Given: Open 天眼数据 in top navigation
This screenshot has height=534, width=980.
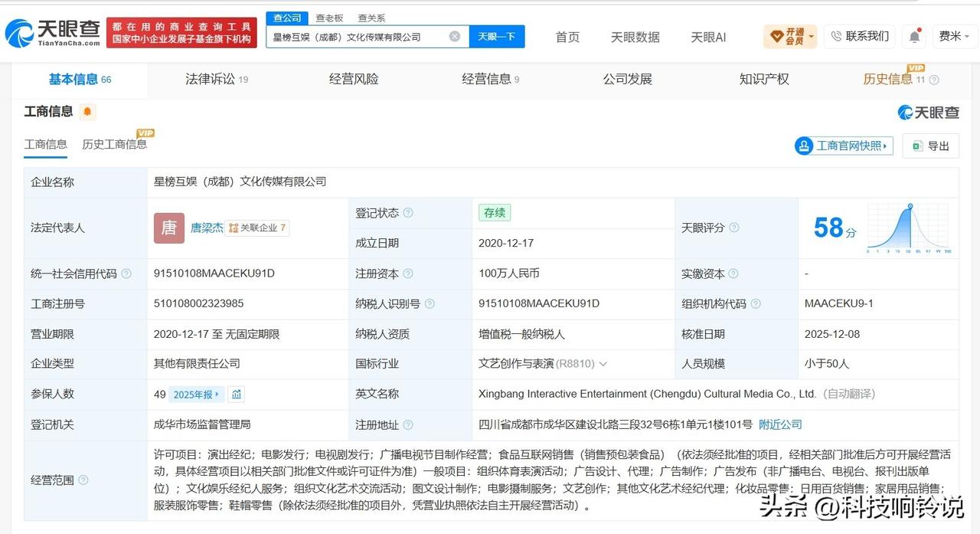Looking at the screenshot, I should coord(635,37).
